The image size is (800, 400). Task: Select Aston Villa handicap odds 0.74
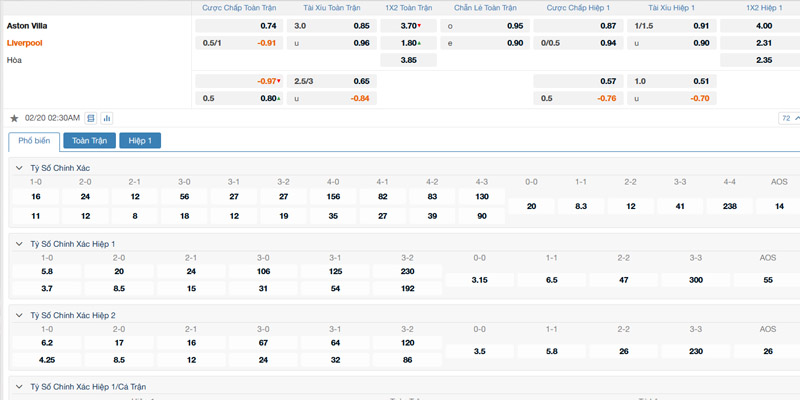239,26
